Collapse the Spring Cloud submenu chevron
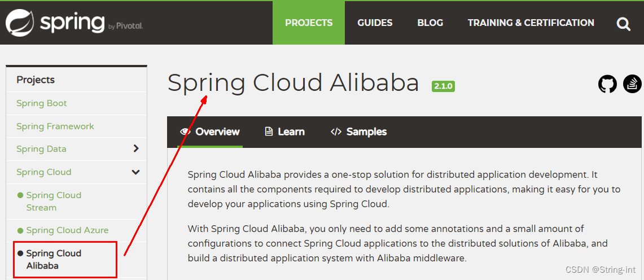This screenshot has width=644, height=280. point(135,172)
